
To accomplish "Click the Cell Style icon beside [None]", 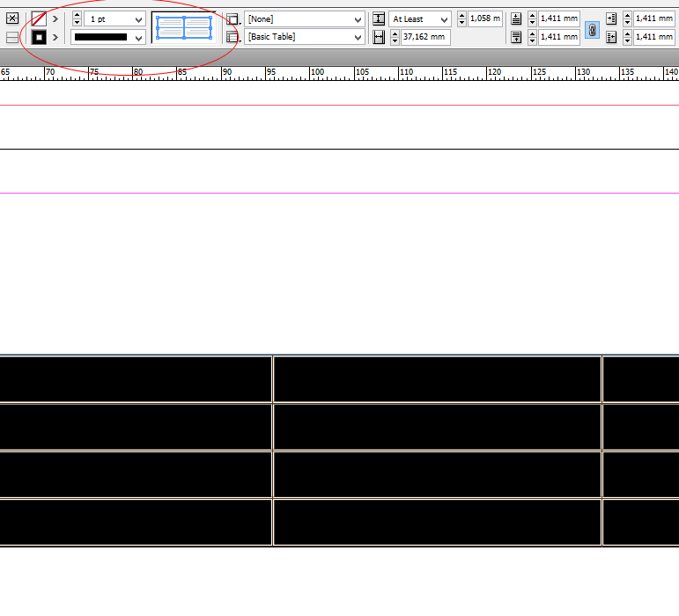I will (233, 19).
